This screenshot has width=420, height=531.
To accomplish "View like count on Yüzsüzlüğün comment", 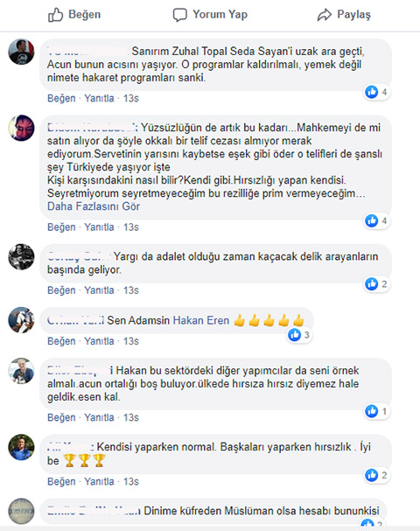I will point(376,220).
